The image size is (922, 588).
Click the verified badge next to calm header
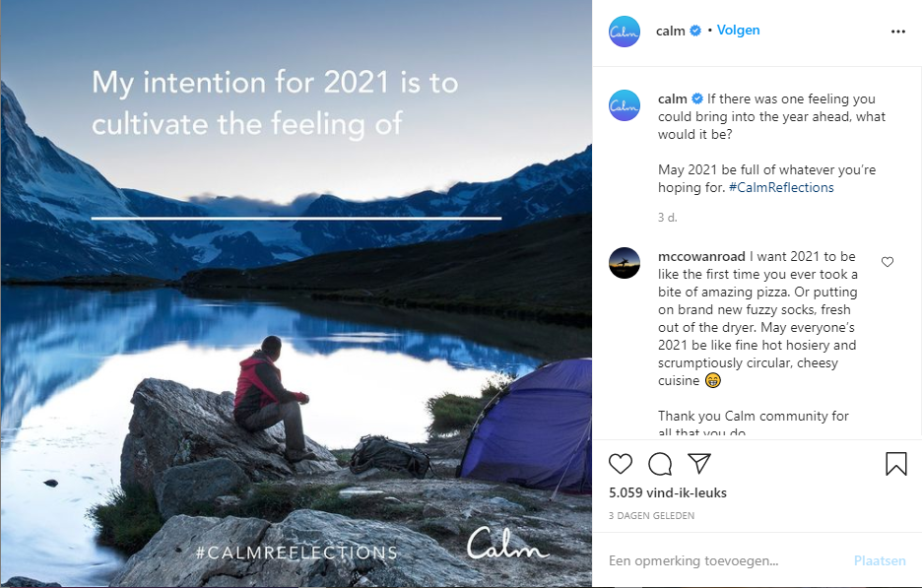pos(695,31)
